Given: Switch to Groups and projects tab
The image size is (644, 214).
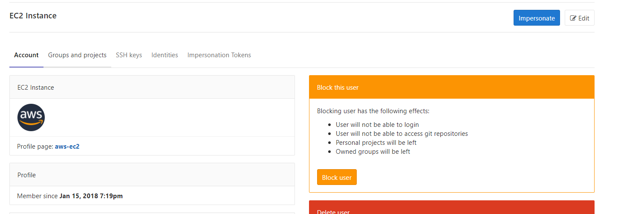Looking at the screenshot, I should [77, 55].
